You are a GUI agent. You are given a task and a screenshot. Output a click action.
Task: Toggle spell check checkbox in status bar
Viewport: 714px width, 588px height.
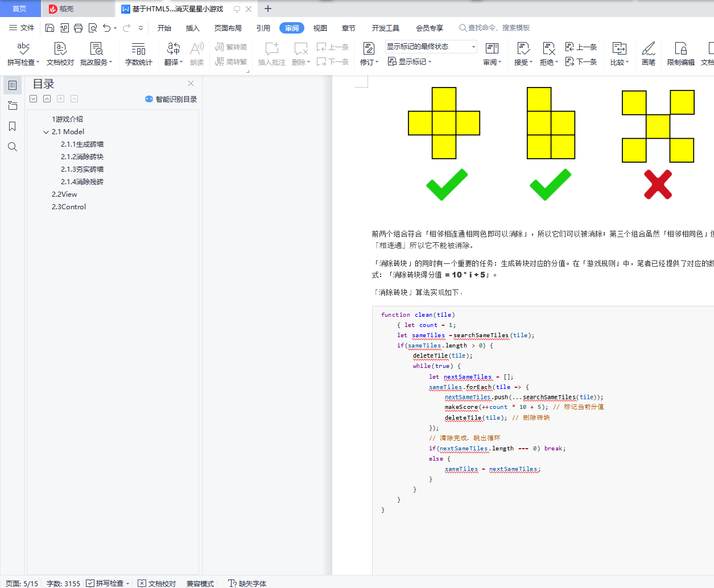(x=90, y=583)
